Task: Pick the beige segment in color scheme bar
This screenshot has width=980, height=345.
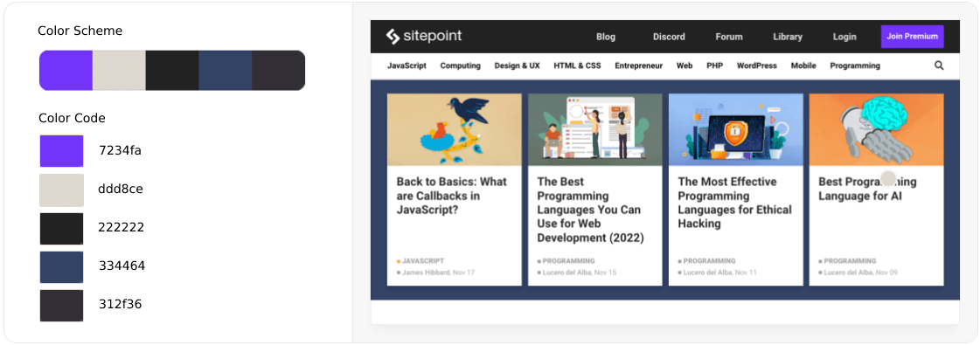Action: pyautogui.click(x=120, y=71)
